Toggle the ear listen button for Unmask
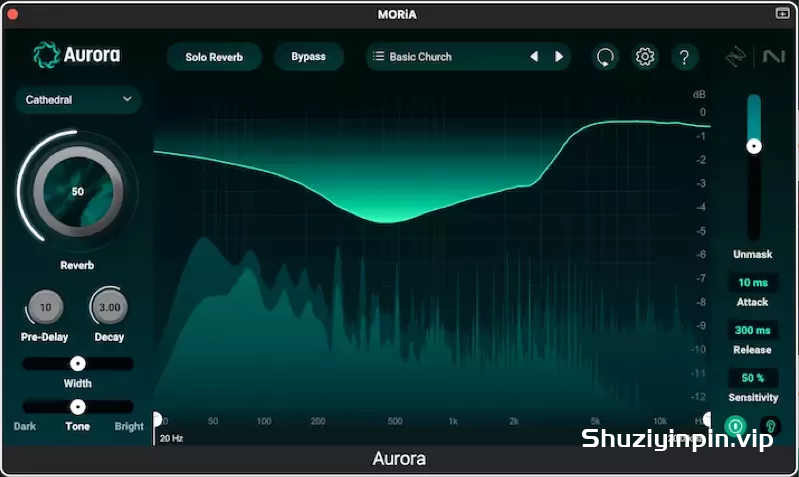The height and width of the screenshot is (477, 799). [x=770, y=426]
